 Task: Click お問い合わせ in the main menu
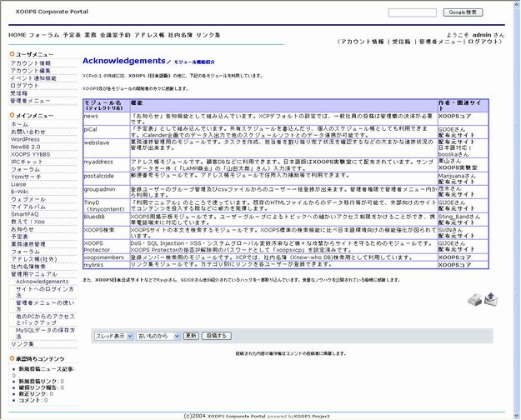pos(28,132)
